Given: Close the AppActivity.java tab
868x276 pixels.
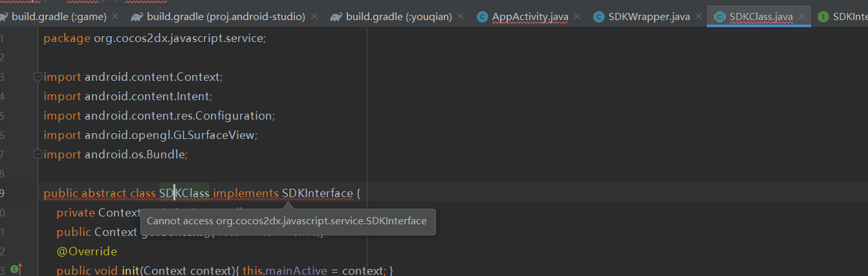Looking at the screenshot, I should pyautogui.click(x=577, y=17).
